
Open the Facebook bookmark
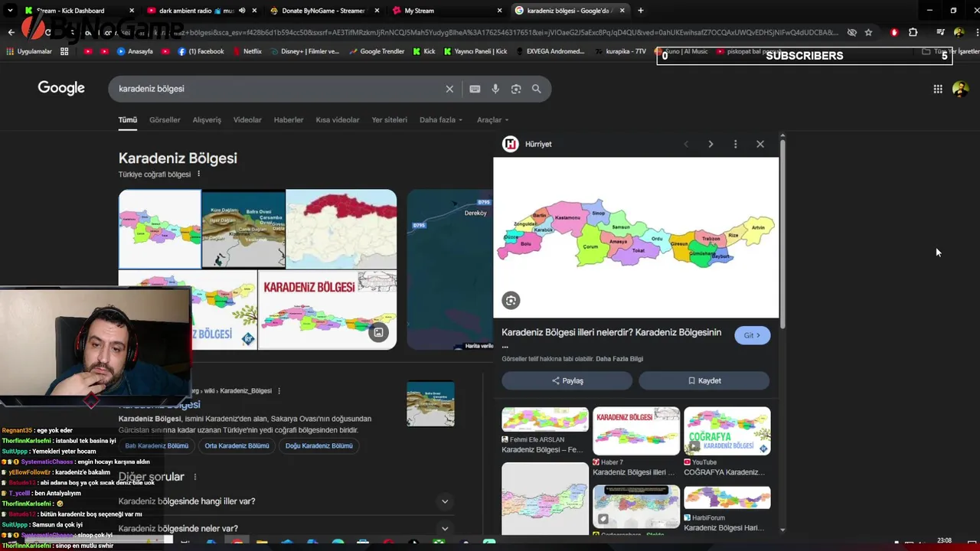(x=201, y=51)
